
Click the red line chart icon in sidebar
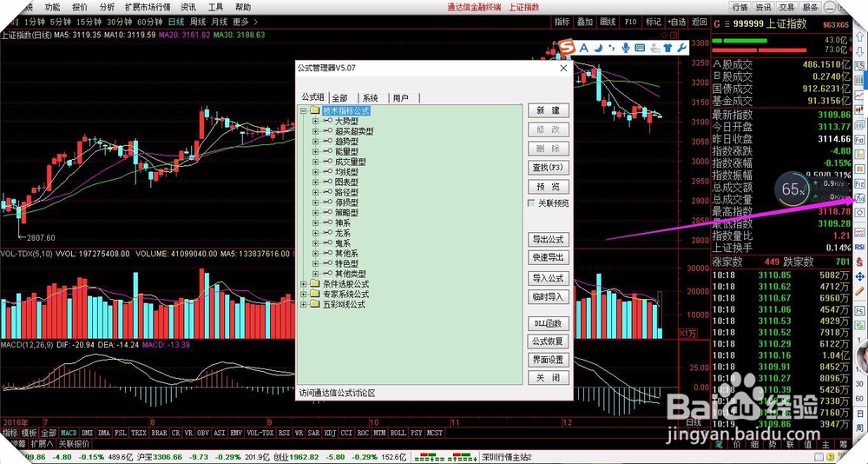pyautogui.click(x=859, y=94)
